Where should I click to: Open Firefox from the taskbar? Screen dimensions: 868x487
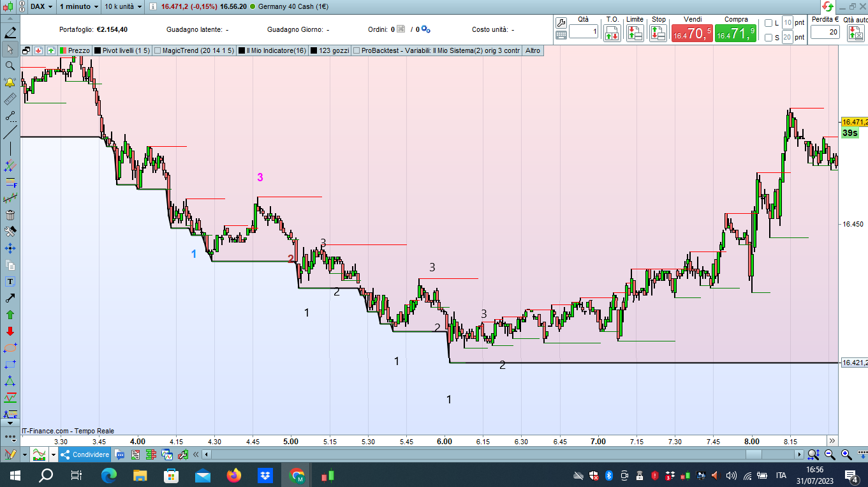[x=234, y=475]
